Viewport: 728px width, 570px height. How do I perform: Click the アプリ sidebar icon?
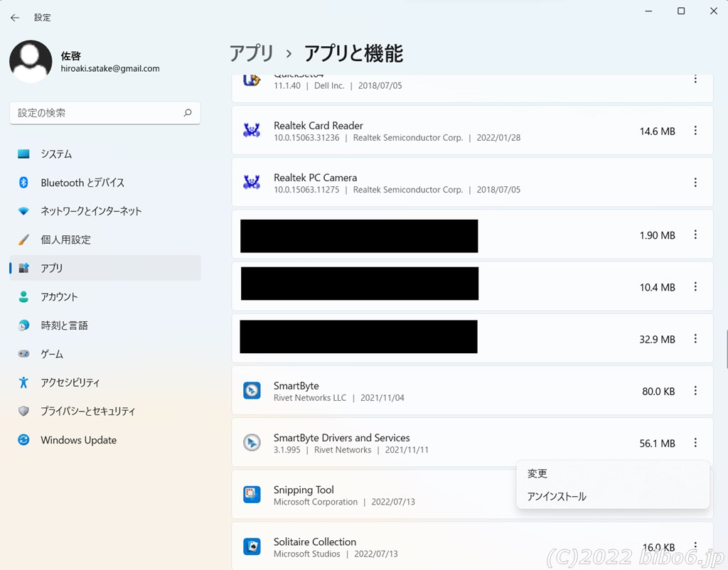pos(23,268)
